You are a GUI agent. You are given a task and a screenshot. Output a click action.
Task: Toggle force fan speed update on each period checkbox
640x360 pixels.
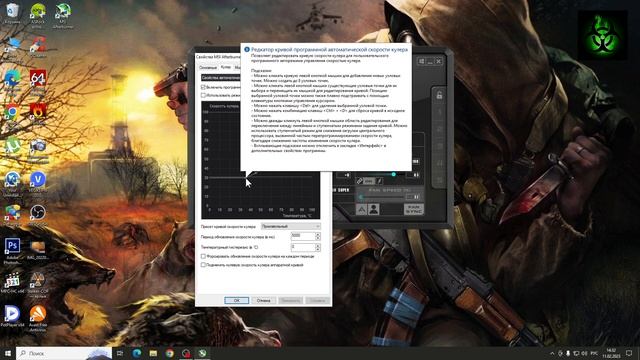coord(203,256)
